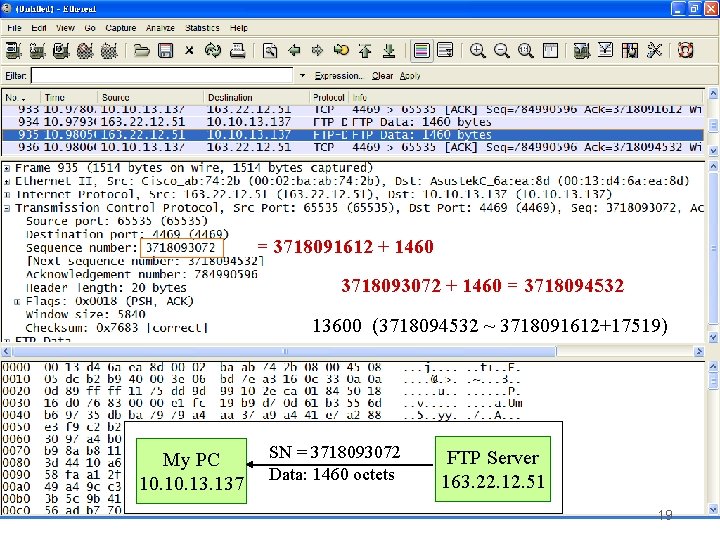Sort packets by Source column header

coord(150,97)
